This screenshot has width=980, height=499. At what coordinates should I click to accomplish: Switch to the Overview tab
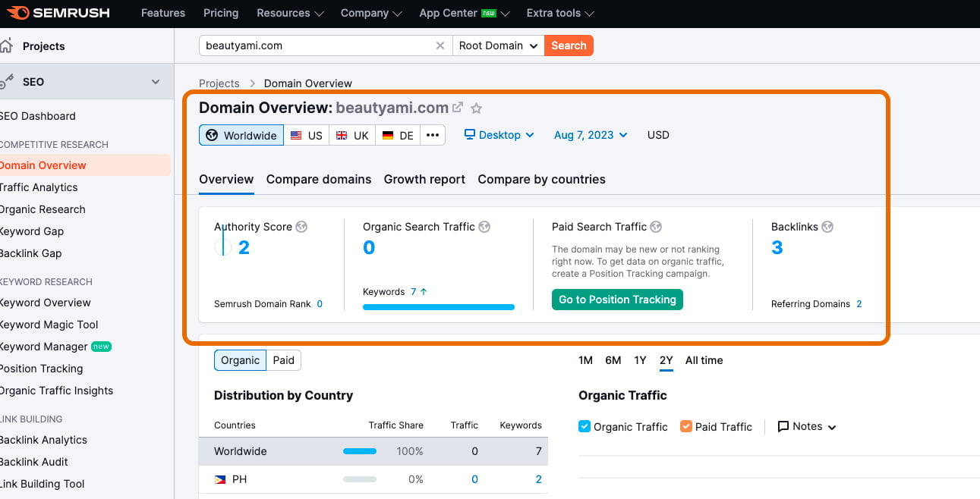[x=226, y=180]
